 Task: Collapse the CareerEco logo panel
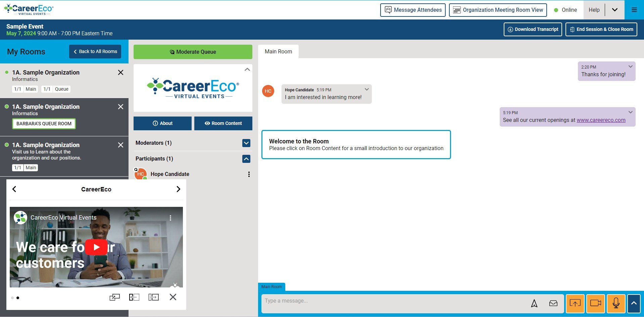pos(247,70)
